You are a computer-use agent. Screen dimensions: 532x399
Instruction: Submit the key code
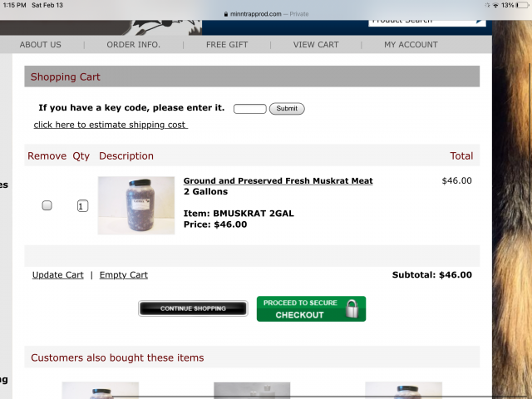coord(287,109)
